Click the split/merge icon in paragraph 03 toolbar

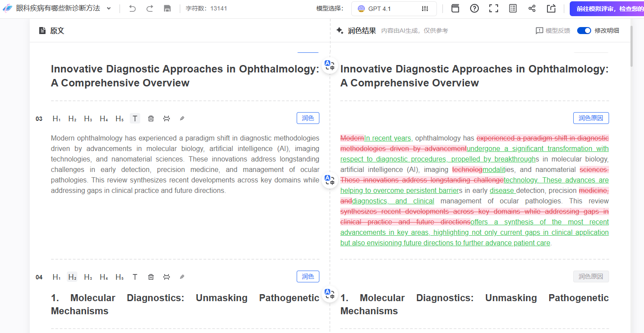tap(166, 118)
